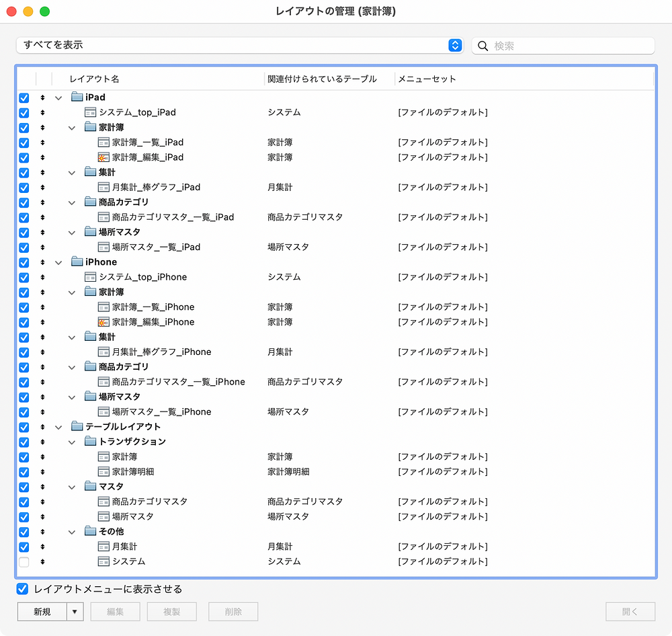The image size is (672, 636).
Task: Uncheck the iPad folder checkbox
Action: point(24,97)
